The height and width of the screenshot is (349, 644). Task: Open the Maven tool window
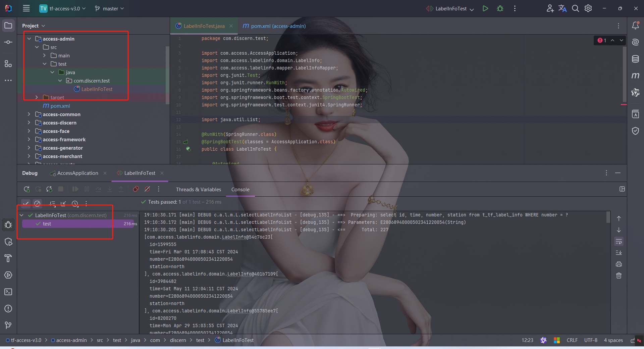[x=636, y=76]
